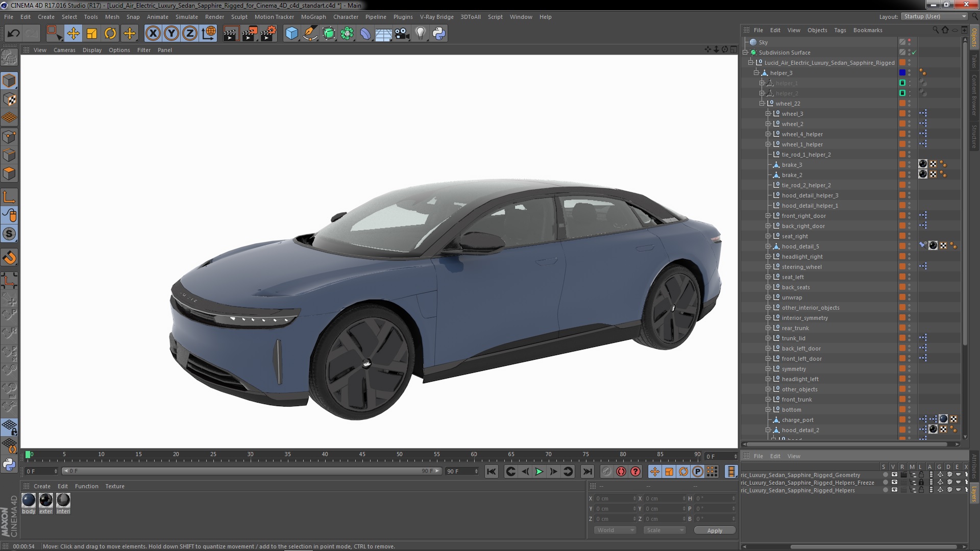
Task: Select the exter material swatch
Action: point(46,500)
